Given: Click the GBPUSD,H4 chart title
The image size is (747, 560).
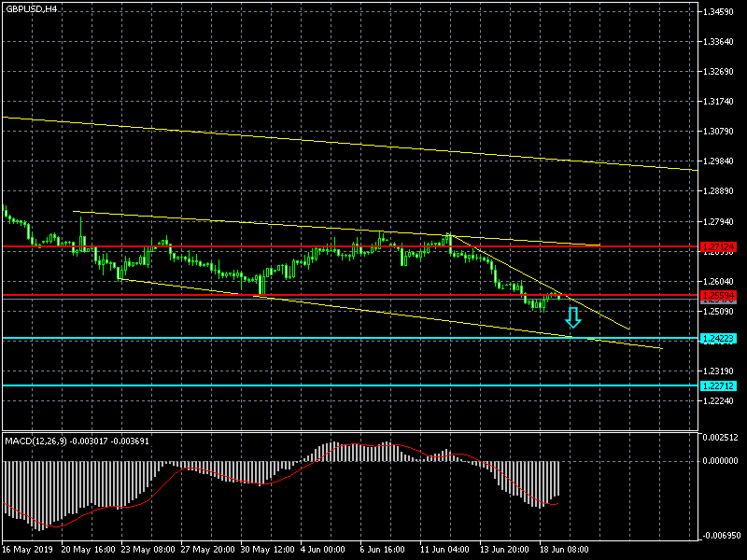Looking at the screenshot, I should (30, 8).
